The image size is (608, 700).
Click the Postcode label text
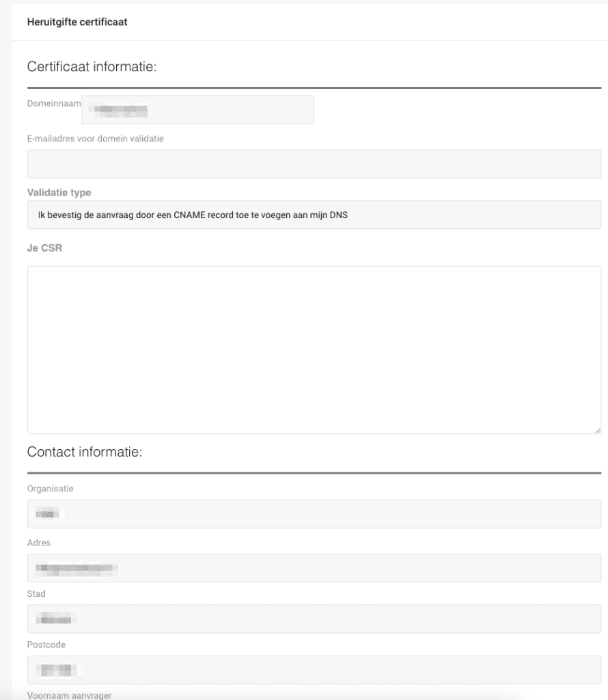click(46, 645)
